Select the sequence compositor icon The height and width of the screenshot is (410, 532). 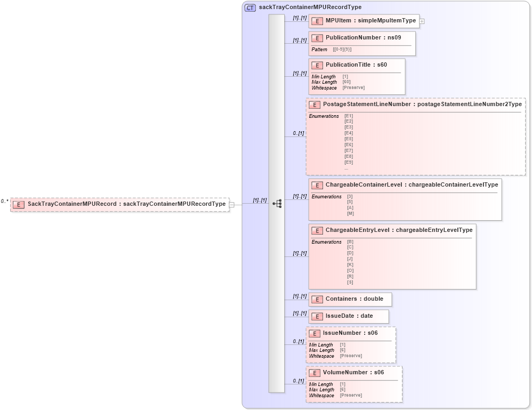pyautogui.click(x=278, y=203)
